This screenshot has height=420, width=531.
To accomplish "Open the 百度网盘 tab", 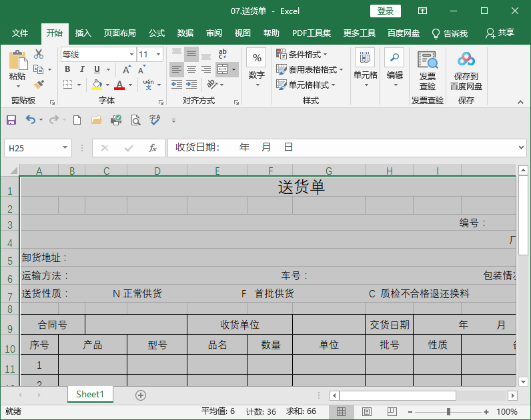I will (x=404, y=33).
